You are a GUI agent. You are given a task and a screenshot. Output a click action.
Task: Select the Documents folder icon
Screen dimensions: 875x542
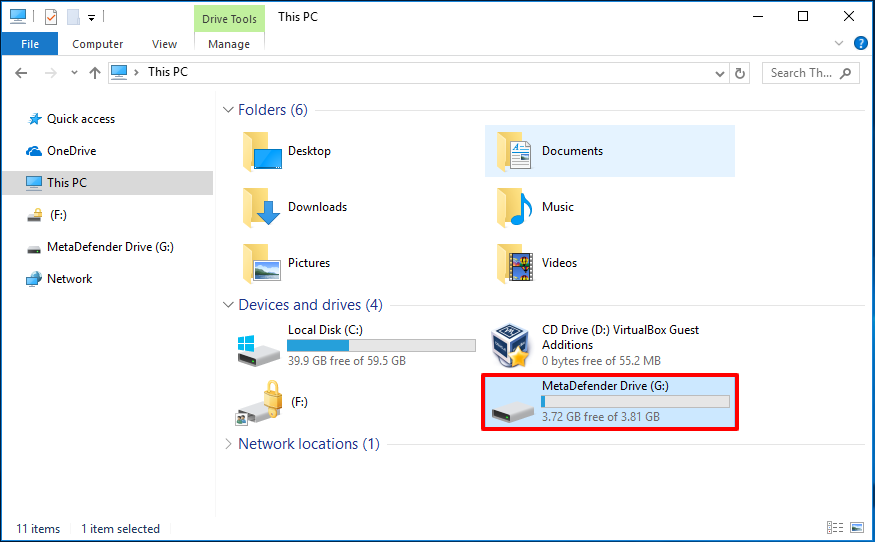(x=515, y=151)
